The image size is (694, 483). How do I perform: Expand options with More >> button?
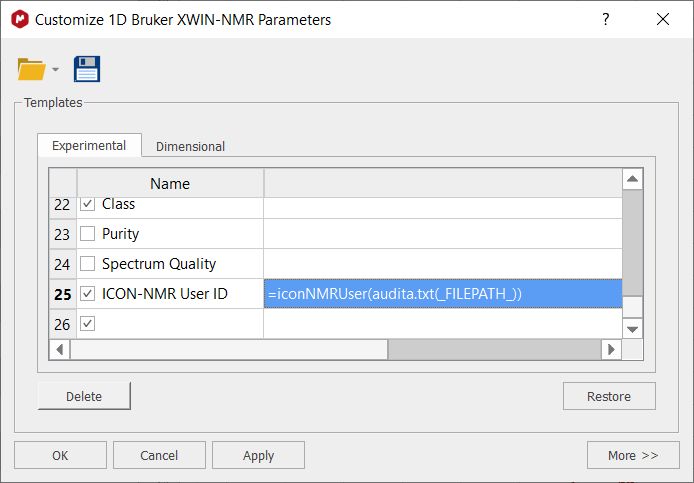[x=633, y=455]
